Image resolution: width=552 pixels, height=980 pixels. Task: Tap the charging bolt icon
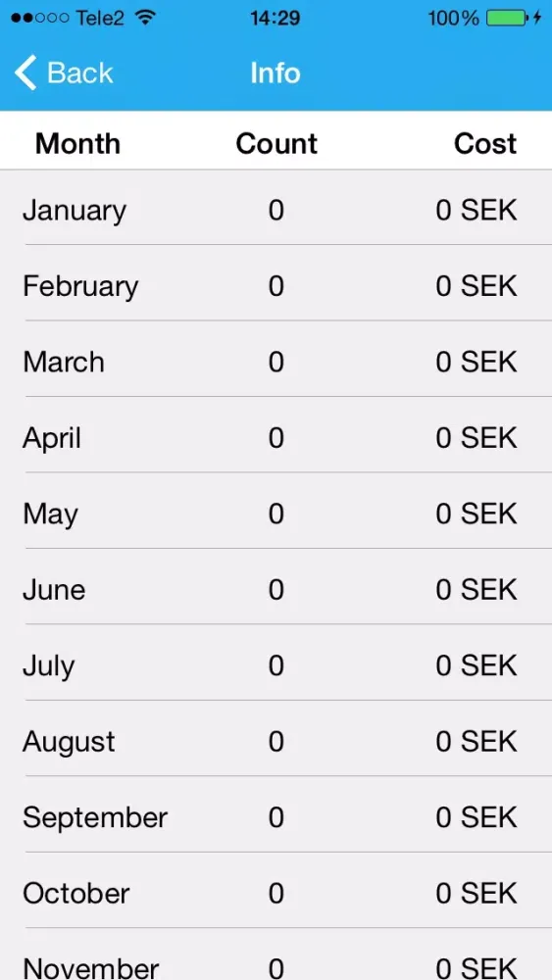(537, 18)
